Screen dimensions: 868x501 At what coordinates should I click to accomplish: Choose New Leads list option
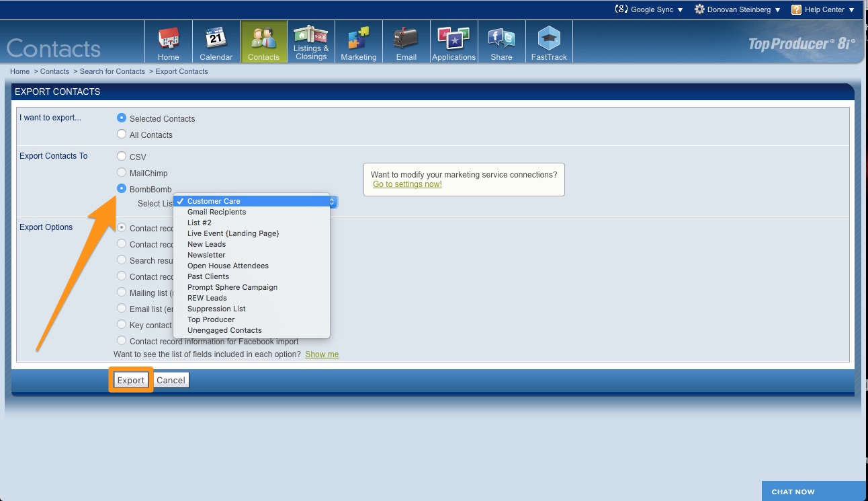(x=252, y=244)
